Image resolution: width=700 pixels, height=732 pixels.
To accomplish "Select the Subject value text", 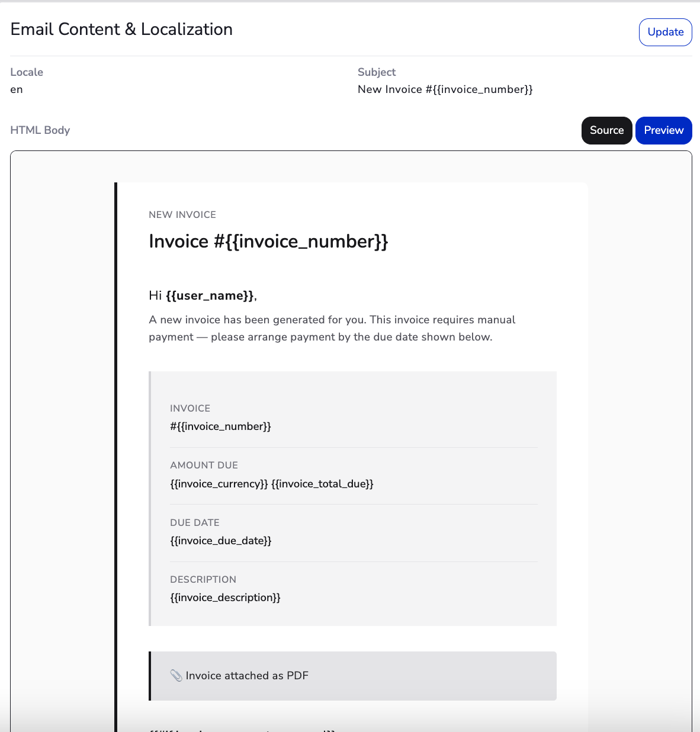I will click(445, 89).
